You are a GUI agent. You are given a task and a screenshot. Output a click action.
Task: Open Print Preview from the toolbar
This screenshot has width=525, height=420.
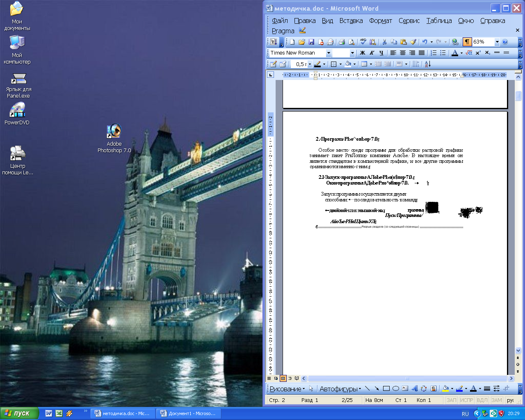point(352,42)
